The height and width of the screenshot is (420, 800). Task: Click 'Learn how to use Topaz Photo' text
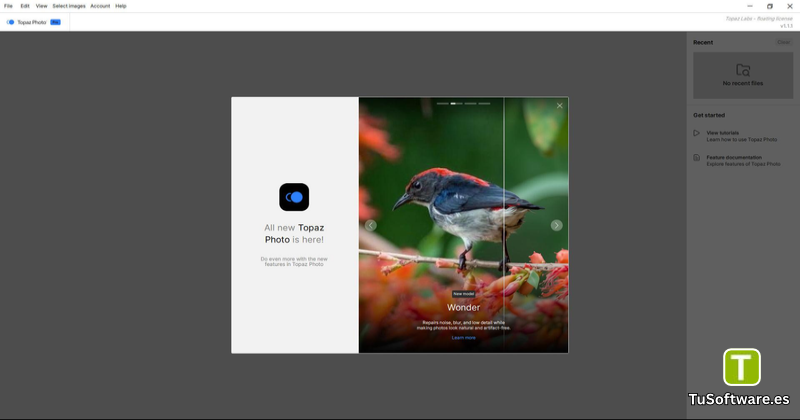coord(741,139)
